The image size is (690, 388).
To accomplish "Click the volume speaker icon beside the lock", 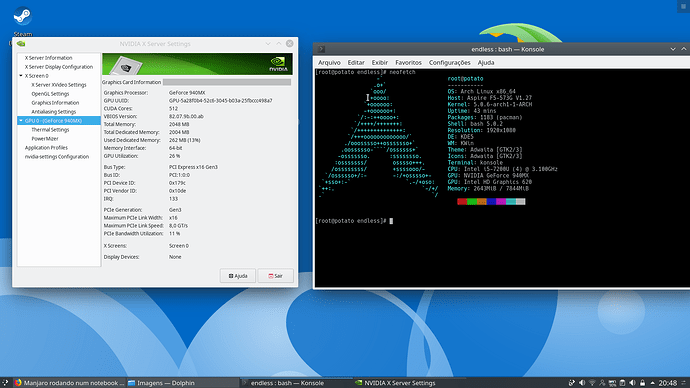I will [x=632, y=383].
